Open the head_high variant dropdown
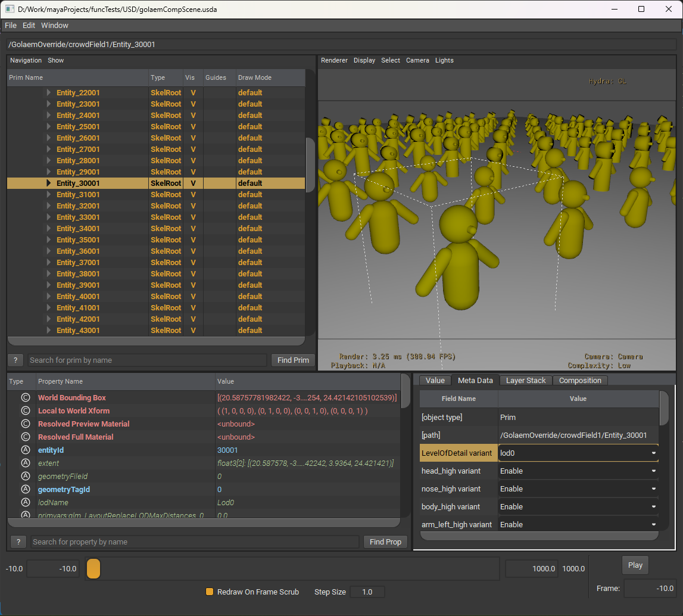683x616 pixels. pyautogui.click(x=578, y=471)
